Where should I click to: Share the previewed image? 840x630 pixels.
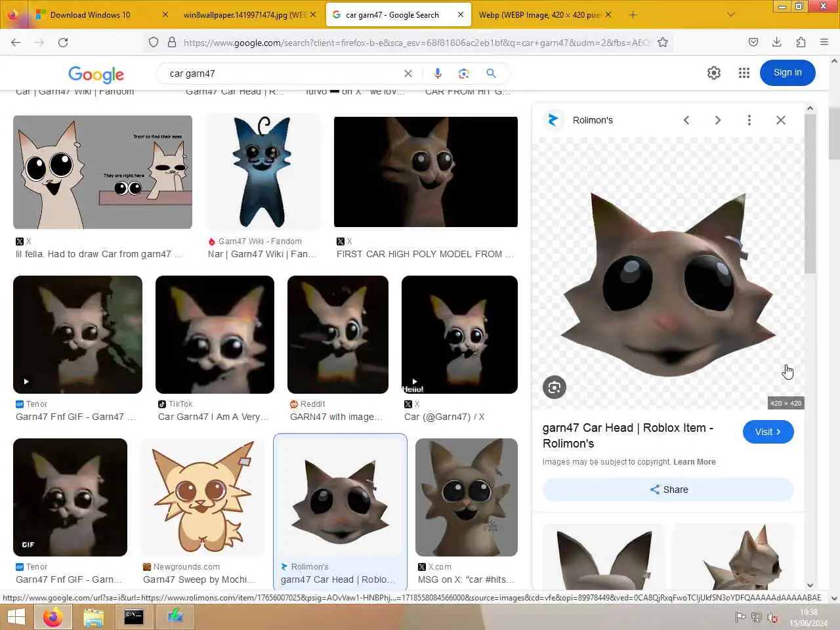[668, 490]
